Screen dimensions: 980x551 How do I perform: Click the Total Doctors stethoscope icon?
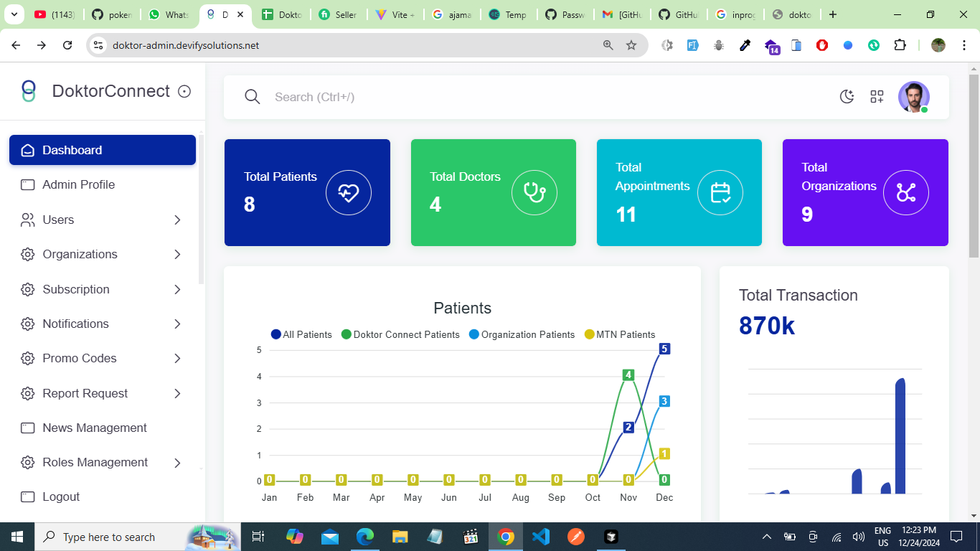coord(534,192)
